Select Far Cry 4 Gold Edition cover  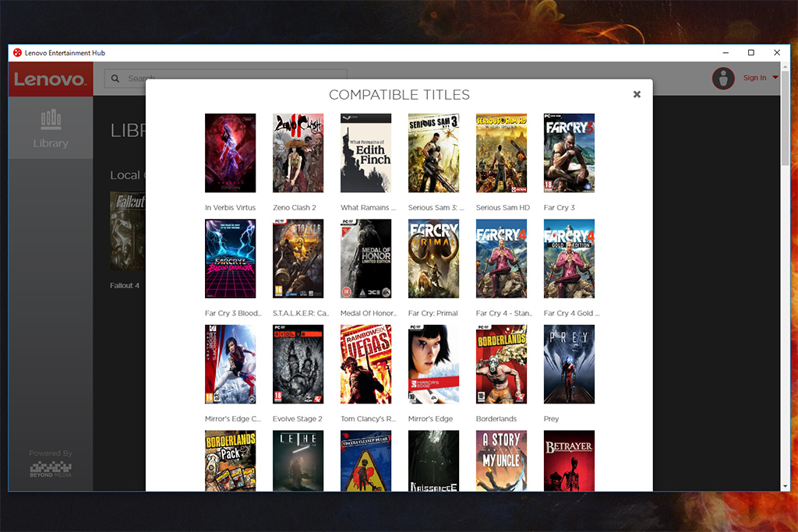pos(568,259)
